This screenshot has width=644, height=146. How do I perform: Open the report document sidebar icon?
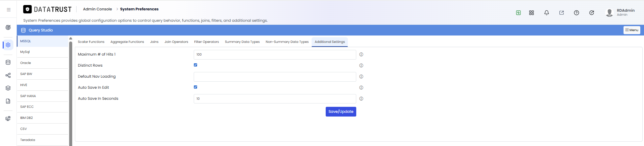pos(8,101)
